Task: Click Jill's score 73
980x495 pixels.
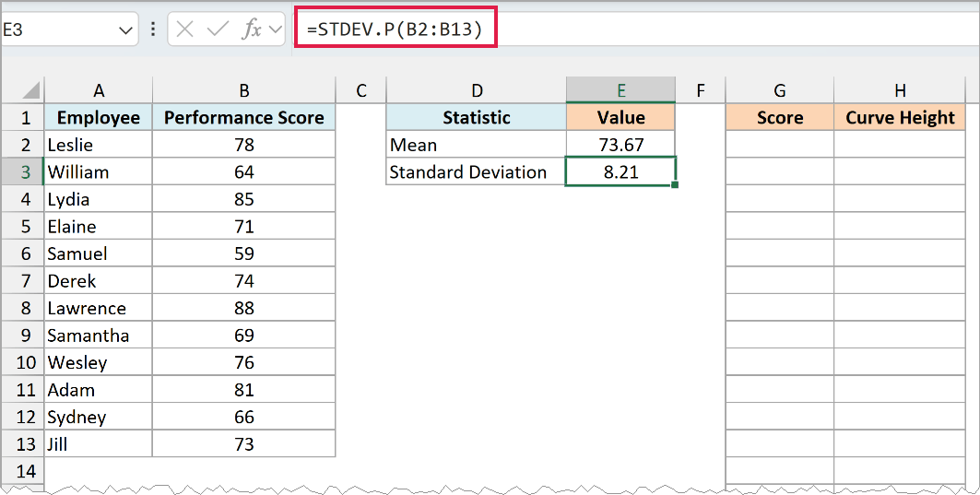Action: tap(243, 443)
